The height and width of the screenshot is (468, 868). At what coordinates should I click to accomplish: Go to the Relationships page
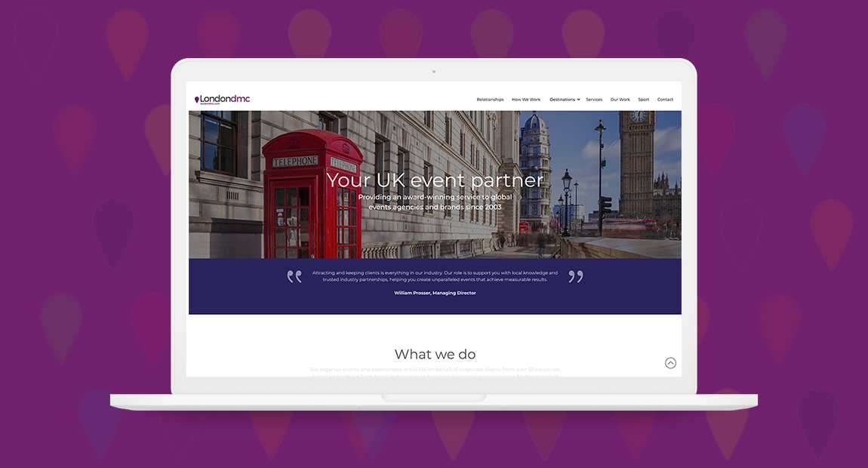point(490,100)
